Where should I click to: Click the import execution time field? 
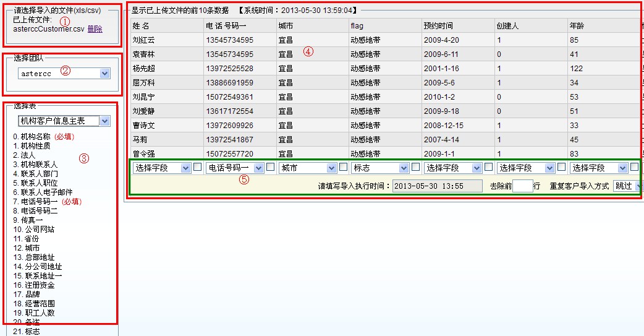[437, 186]
